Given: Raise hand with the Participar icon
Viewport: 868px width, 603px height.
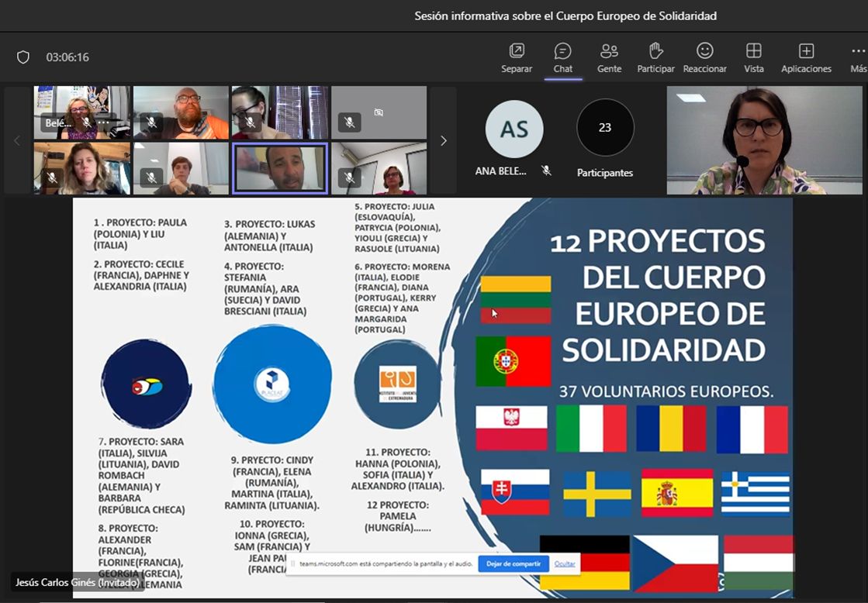Looking at the screenshot, I should click(x=655, y=57).
